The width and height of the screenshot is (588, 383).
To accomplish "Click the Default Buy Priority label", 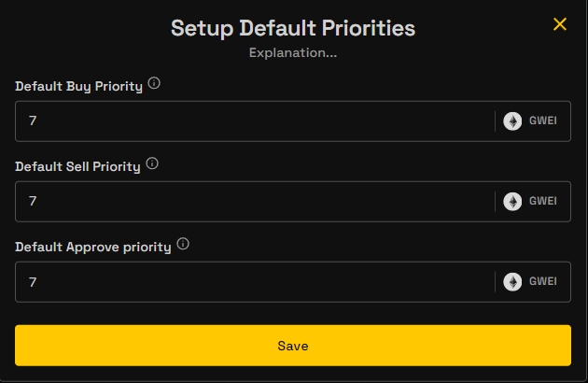I will coord(78,86).
